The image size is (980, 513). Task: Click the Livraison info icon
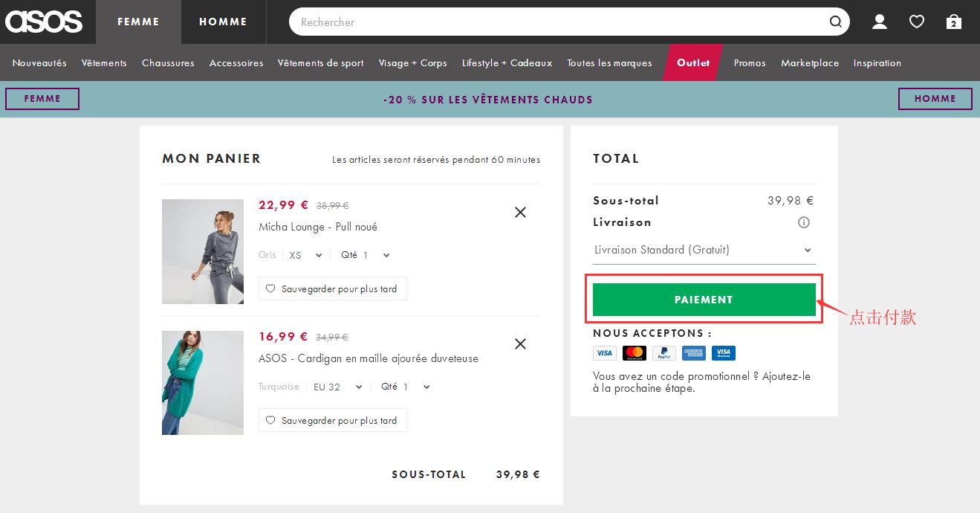coord(804,222)
